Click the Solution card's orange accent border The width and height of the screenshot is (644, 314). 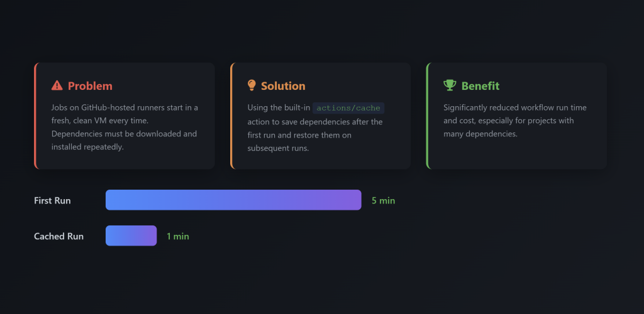click(x=231, y=116)
